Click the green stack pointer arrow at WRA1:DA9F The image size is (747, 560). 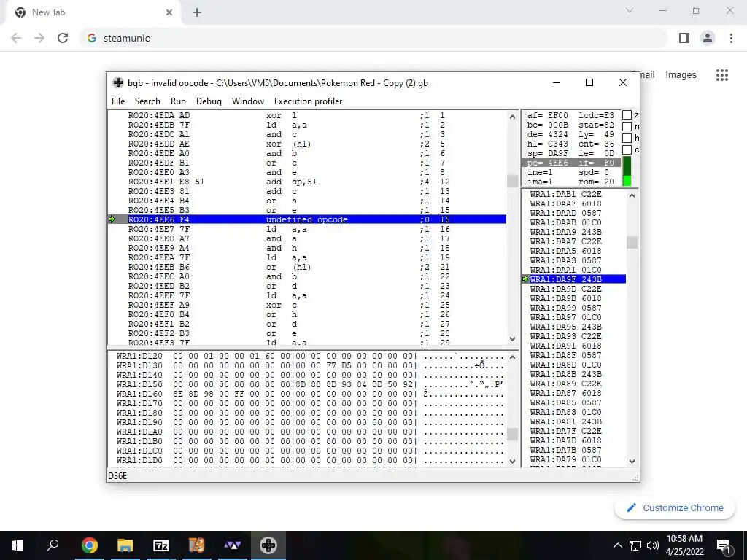point(525,279)
